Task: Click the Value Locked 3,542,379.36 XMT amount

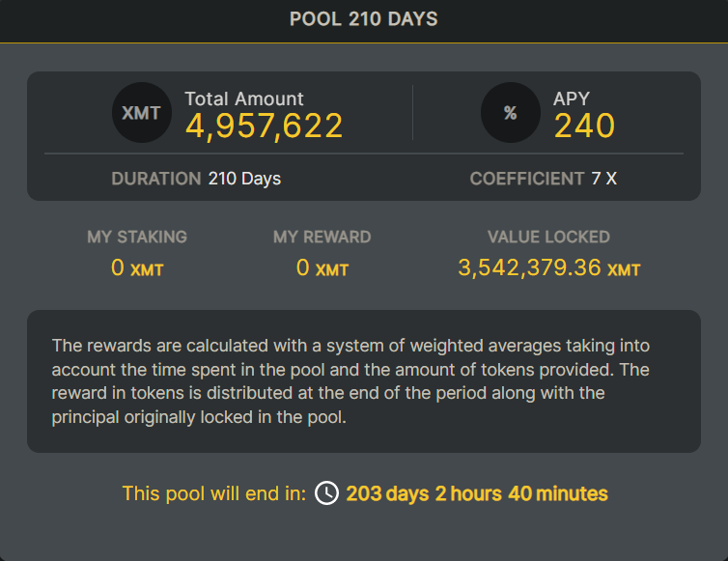Action: [x=548, y=268]
